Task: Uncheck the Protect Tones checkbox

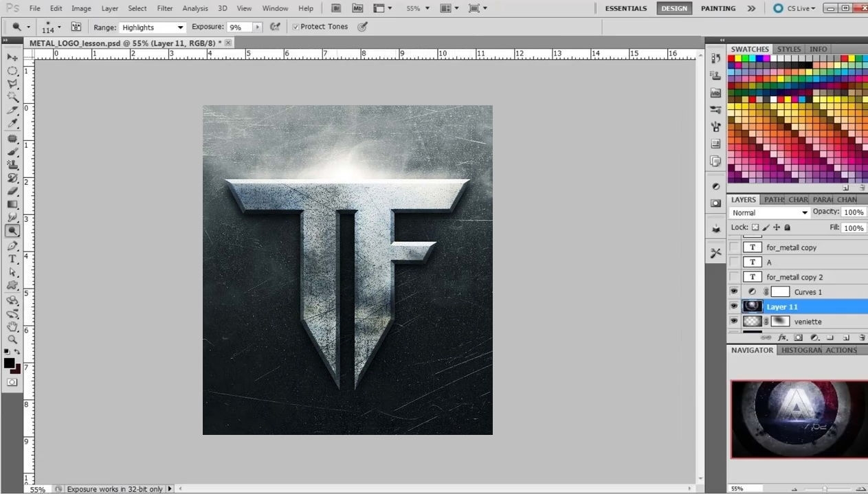Action: tap(296, 27)
